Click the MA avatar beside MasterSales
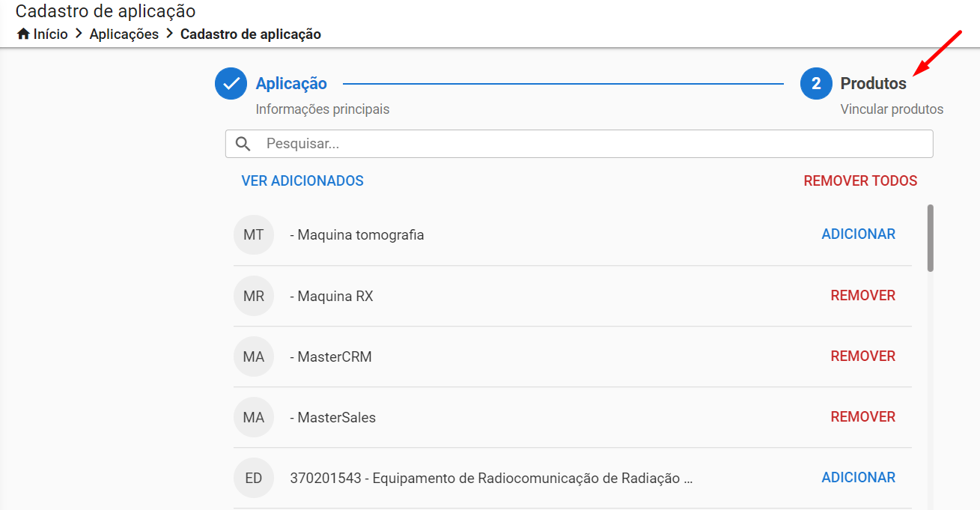Screen dimensions: 980x510 click(254, 417)
